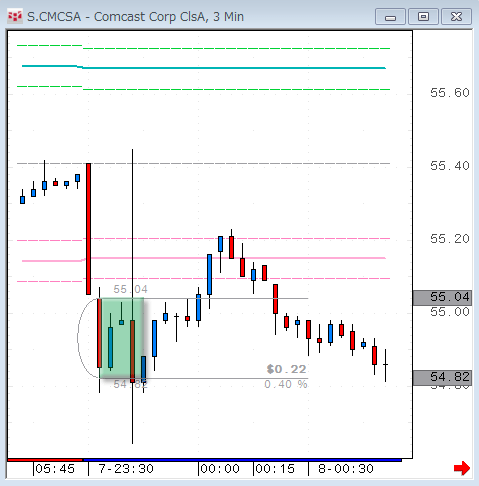This screenshot has height=486, width=479.
Task: Maximize the Comcast chart window
Action: [x=423, y=17]
